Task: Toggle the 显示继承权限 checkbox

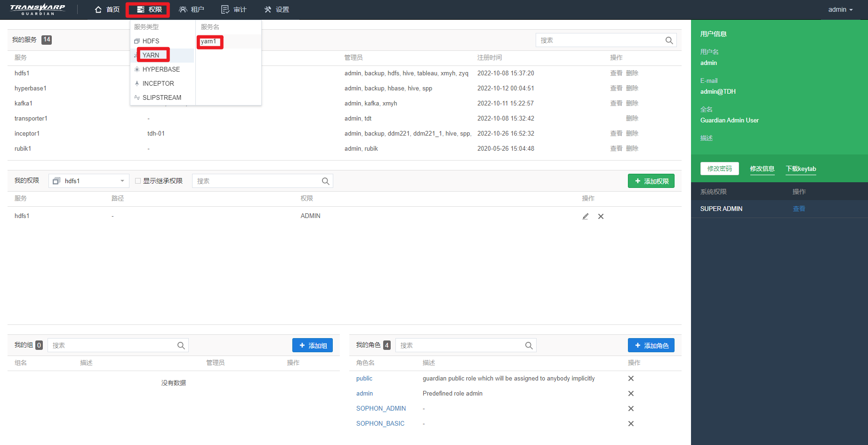Action: [138, 181]
